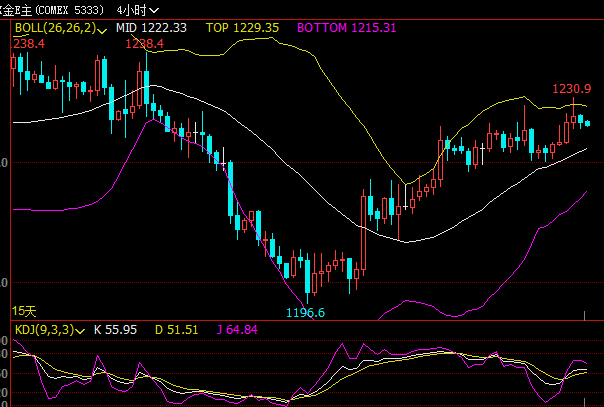
Task: Click the KDJ(9,3,3) indicator name
Action: [44, 330]
